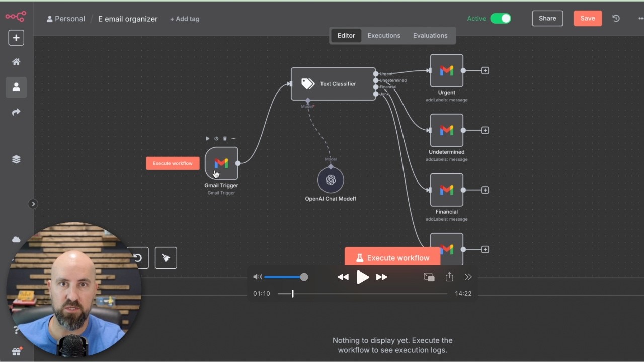Click the reset zoom circular arrow button
The image size is (644, 362).
click(137, 258)
